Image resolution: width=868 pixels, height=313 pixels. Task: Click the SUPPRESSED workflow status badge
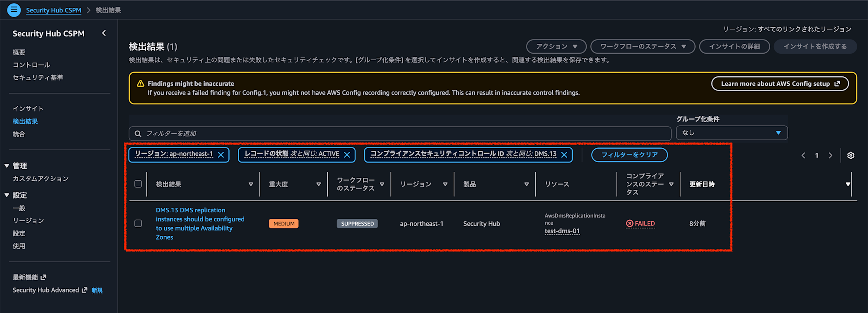[357, 224]
